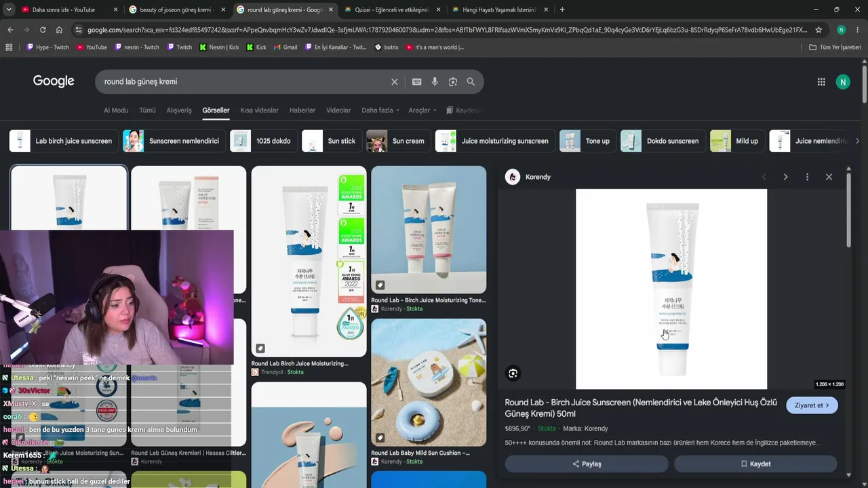Open the Videolar tab
Screen dimensions: 868x488
(338, 110)
